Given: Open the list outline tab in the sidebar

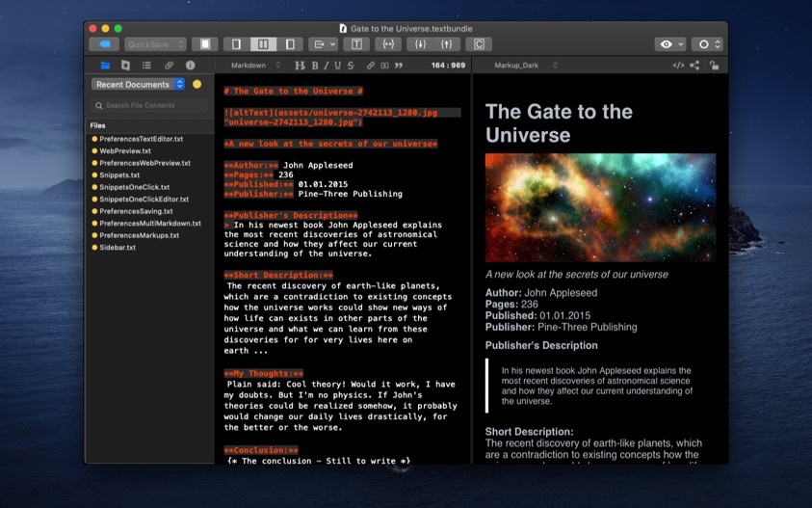Looking at the screenshot, I should click(146, 66).
